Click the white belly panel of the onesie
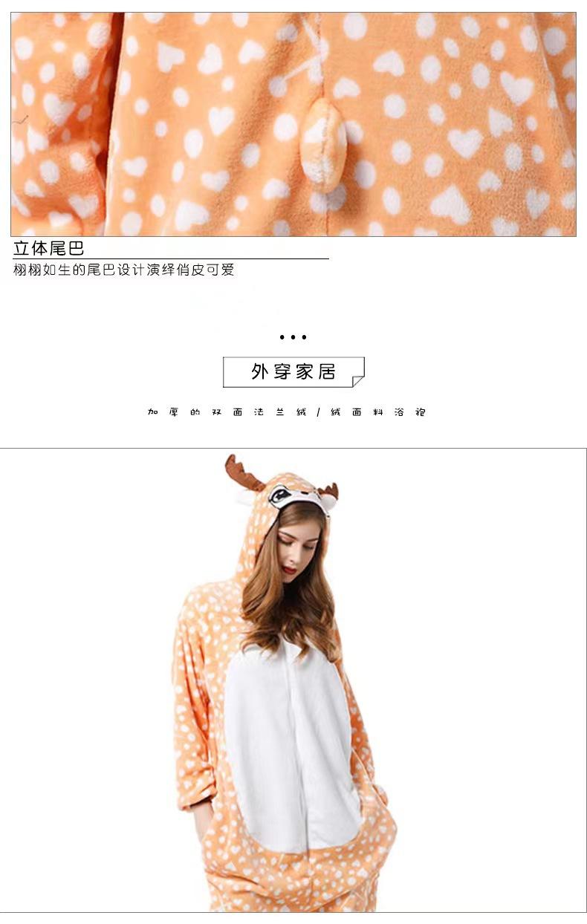 pos(291,743)
